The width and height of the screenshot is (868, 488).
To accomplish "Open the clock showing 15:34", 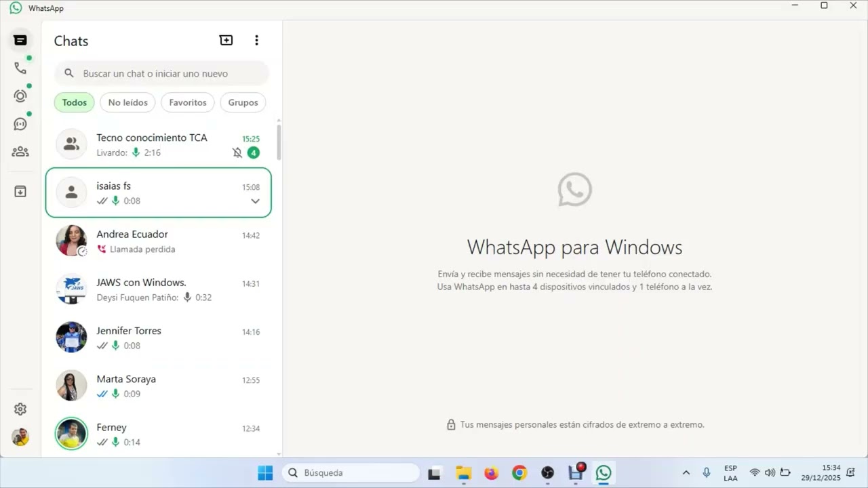I will coord(821,472).
